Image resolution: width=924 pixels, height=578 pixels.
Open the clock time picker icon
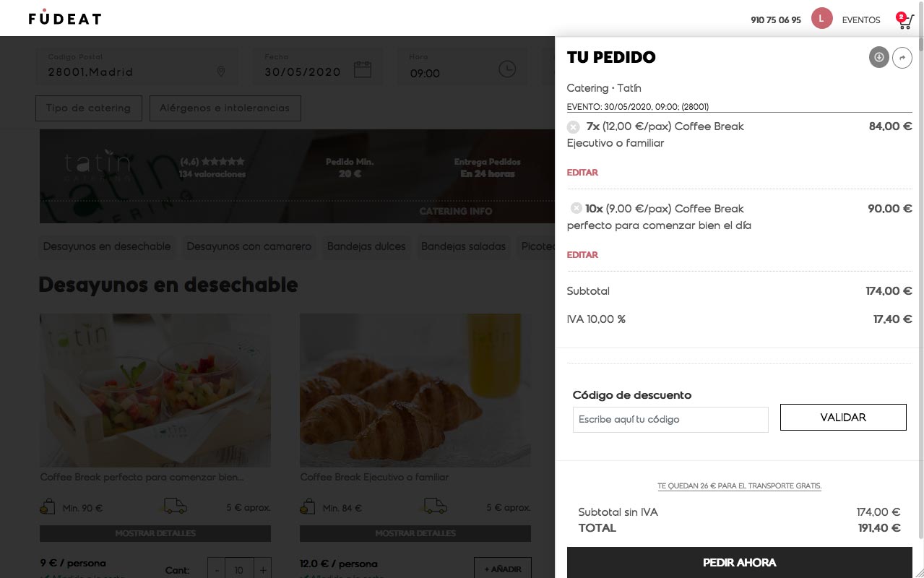click(x=507, y=69)
